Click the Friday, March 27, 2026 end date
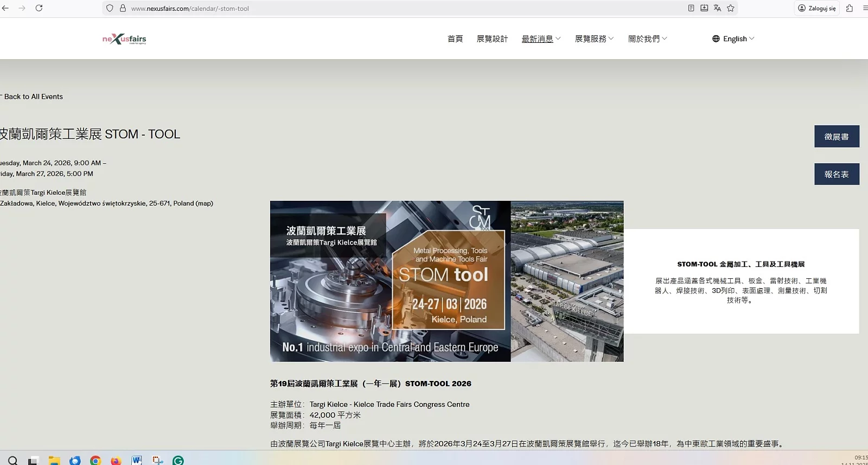This screenshot has width=868, height=465. [x=47, y=174]
